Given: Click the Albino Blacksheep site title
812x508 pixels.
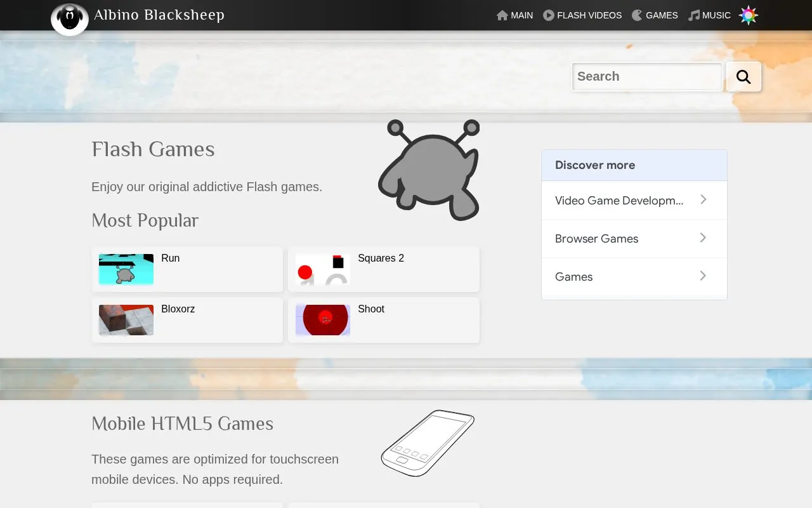Looking at the screenshot, I should pos(159,15).
